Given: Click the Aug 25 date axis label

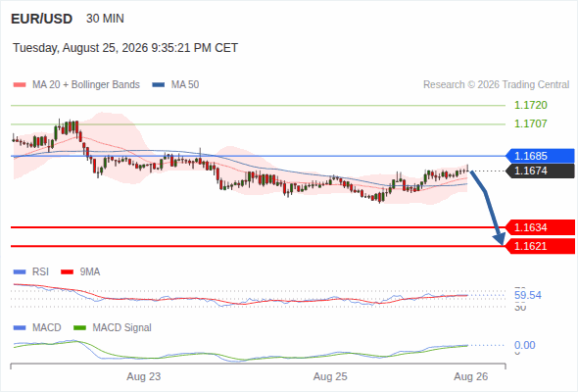Looking at the screenshot, I should [330, 376].
